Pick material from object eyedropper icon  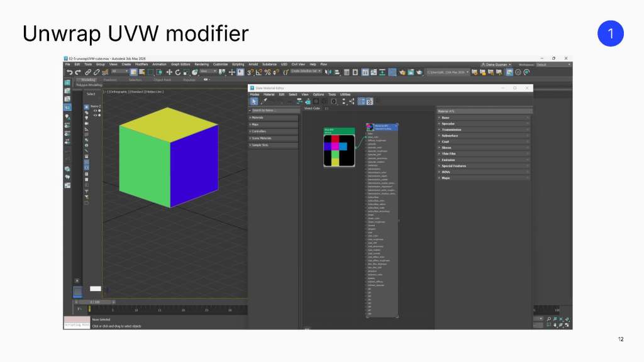[x=264, y=101]
